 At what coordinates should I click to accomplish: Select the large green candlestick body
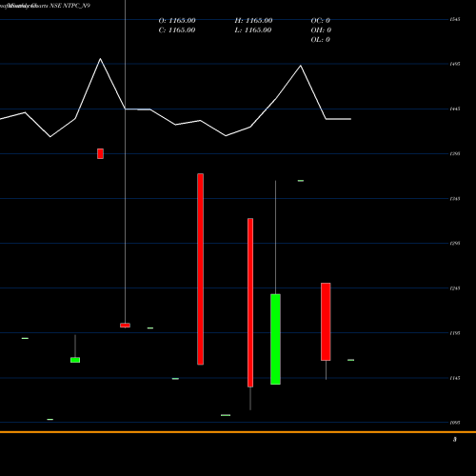[x=275, y=339]
